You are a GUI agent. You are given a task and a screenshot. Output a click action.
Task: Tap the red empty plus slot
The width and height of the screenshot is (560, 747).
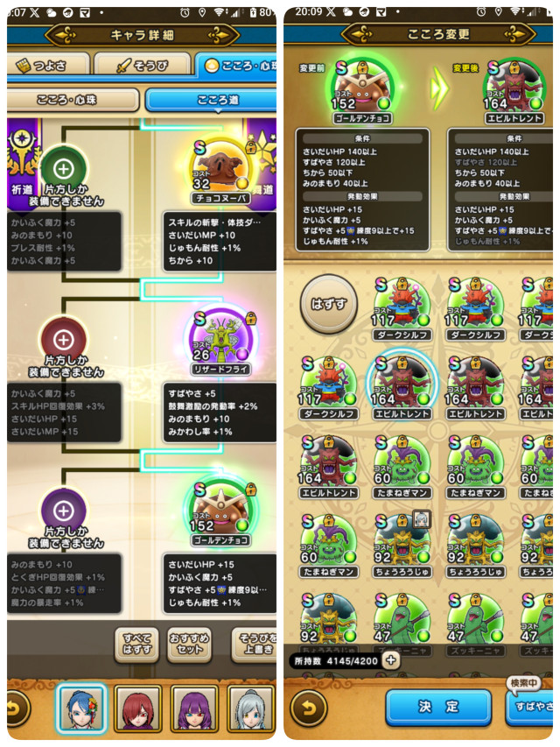(x=64, y=339)
